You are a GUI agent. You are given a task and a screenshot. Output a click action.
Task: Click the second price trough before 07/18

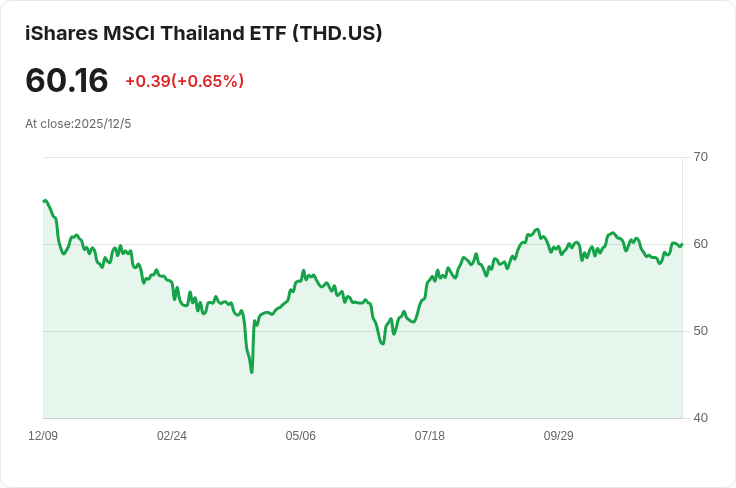(382, 344)
